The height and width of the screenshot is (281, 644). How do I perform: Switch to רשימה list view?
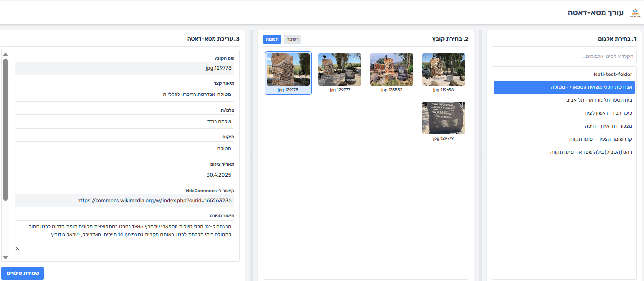293,39
